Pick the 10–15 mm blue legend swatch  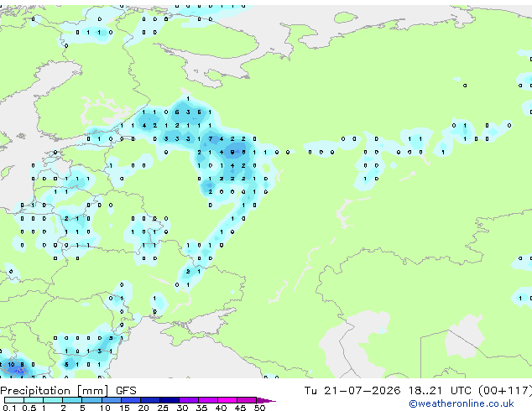click(111, 400)
